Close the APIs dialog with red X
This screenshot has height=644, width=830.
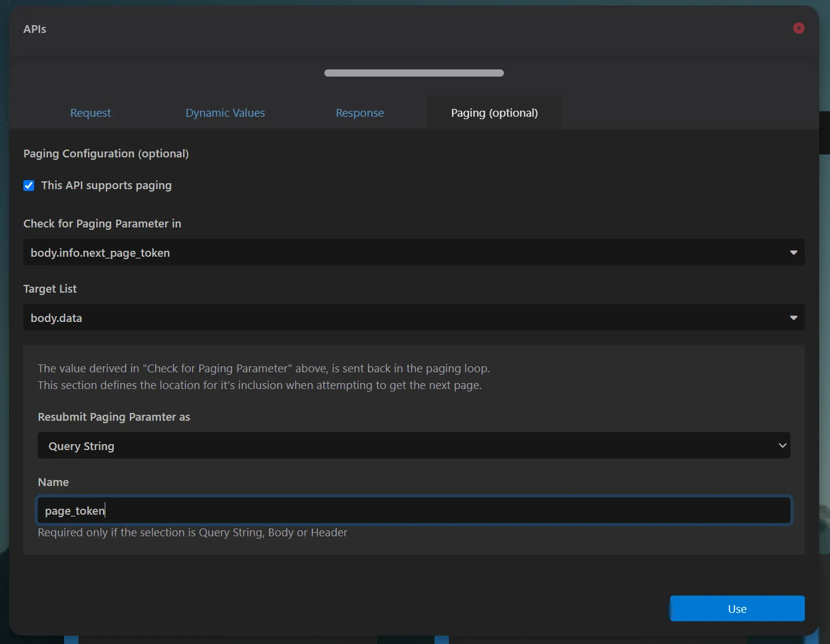click(x=798, y=28)
